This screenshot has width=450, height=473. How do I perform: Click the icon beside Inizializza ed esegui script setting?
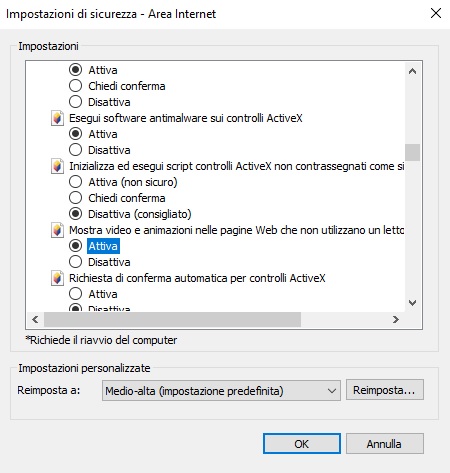(57, 166)
